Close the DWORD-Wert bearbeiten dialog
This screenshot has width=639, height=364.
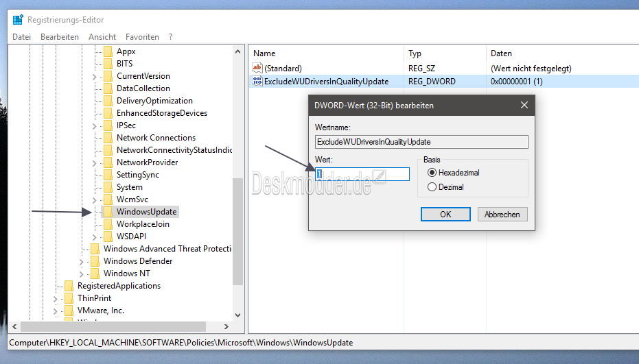524,105
